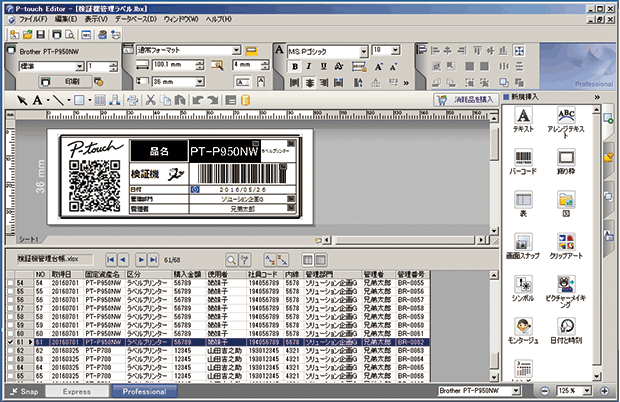Click the zoom out minus button

pyautogui.click(x=544, y=391)
